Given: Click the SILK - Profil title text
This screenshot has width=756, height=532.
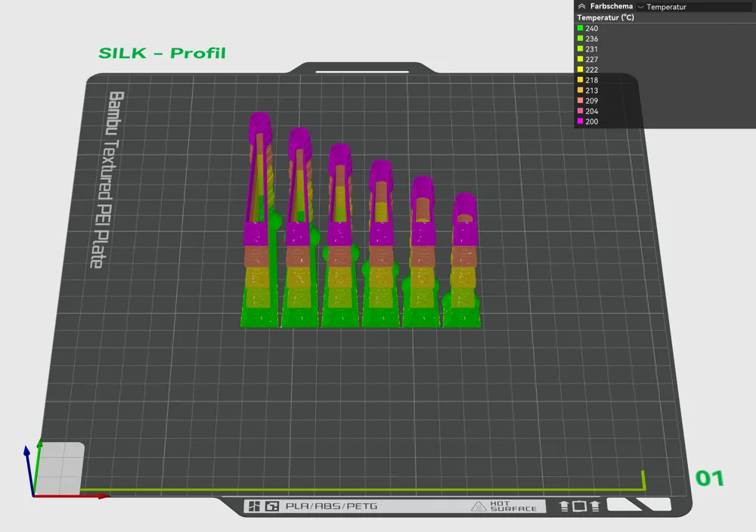Looking at the screenshot, I should pyautogui.click(x=162, y=53).
